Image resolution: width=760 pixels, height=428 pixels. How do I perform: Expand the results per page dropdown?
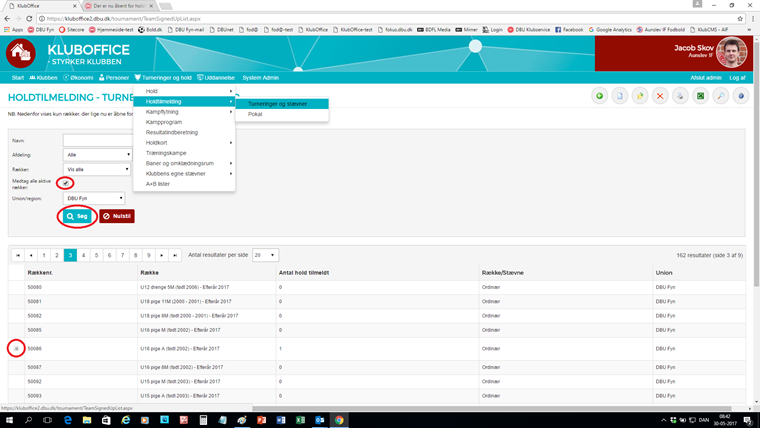266,255
